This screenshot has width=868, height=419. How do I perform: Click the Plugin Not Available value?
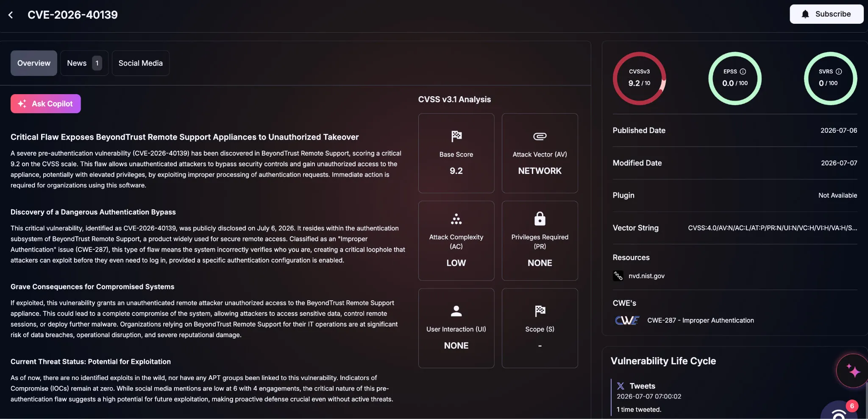(837, 196)
